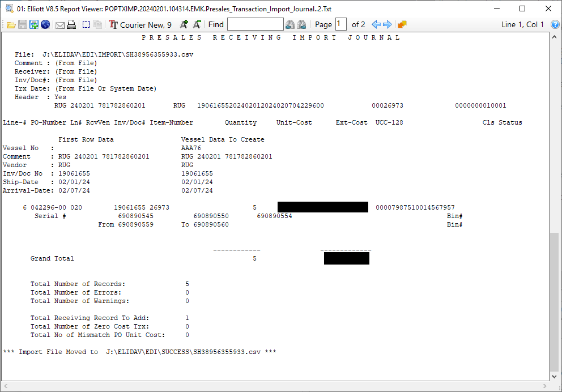
Task: Click the Page number input box
Action: [x=340, y=24]
